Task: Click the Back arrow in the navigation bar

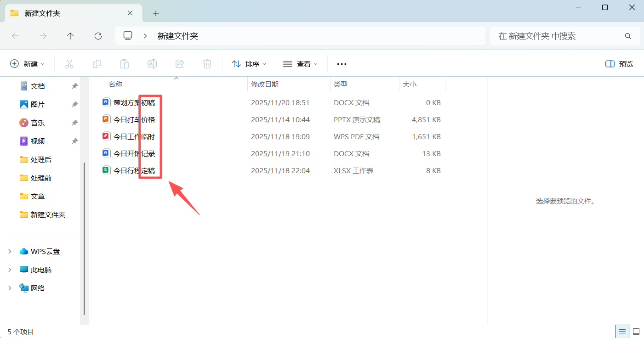Action: [x=15, y=36]
